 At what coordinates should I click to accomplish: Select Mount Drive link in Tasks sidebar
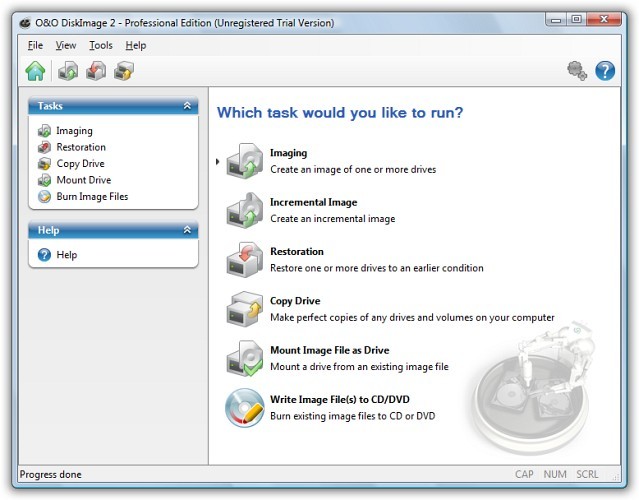tap(84, 180)
